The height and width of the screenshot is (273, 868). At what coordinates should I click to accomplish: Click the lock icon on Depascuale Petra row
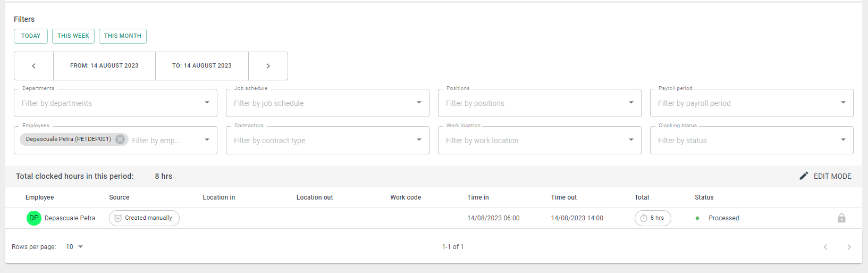[x=841, y=218]
